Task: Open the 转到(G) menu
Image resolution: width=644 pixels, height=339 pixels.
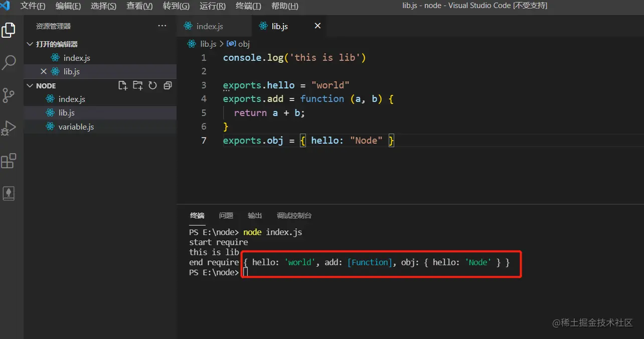Action: 176,6
